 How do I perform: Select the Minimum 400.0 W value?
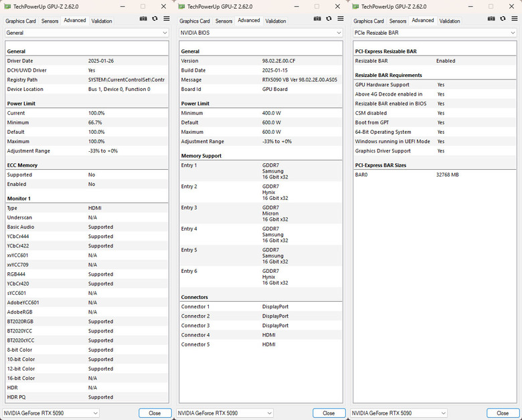(272, 113)
